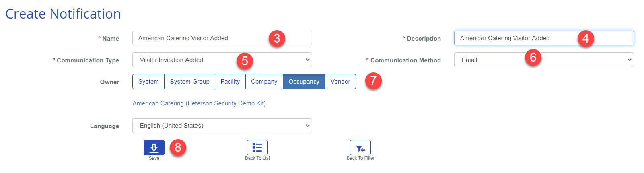Image resolution: width=644 pixels, height=173 pixels.
Task: Switch owner to Company
Action: [264, 82]
